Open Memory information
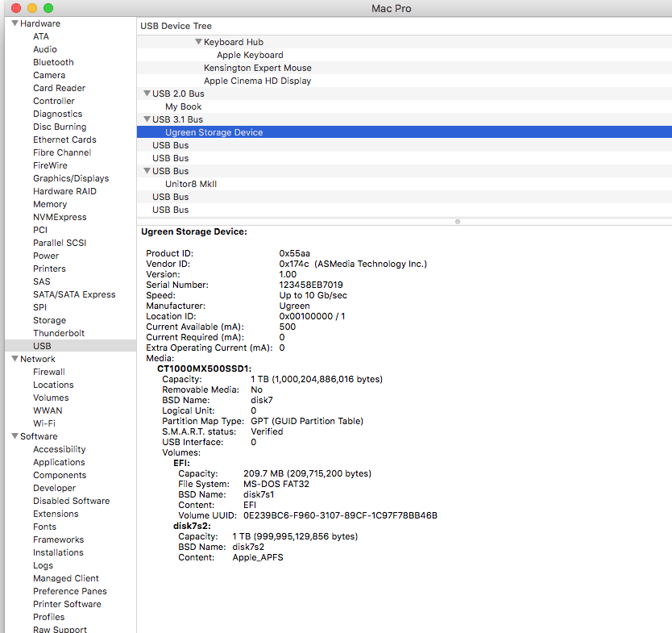The width and height of the screenshot is (672, 633). pyautogui.click(x=50, y=204)
